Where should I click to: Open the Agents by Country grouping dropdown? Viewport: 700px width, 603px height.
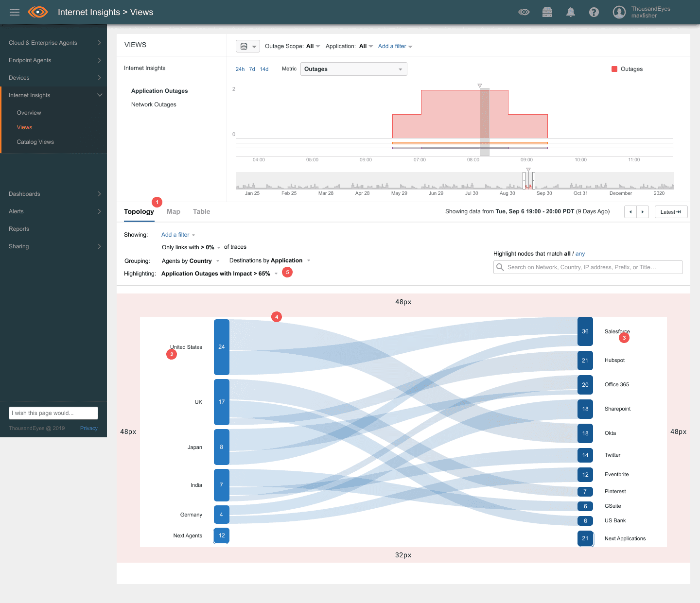(x=190, y=261)
